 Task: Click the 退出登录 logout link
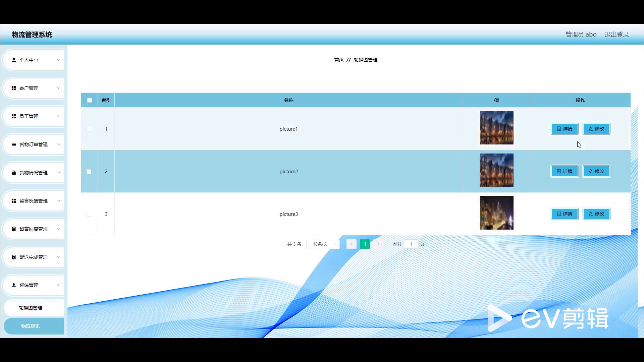tap(616, 35)
